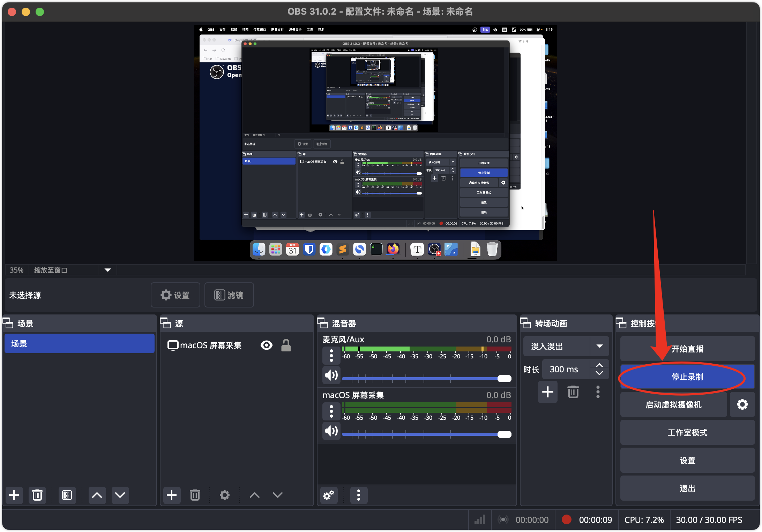
Task: Open 设置 in the controls panel
Action: [x=687, y=460]
